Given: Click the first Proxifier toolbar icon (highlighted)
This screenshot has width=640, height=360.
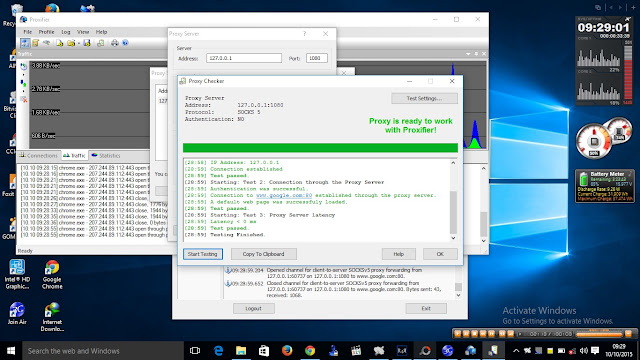Looking at the screenshot, I should point(25,43).
